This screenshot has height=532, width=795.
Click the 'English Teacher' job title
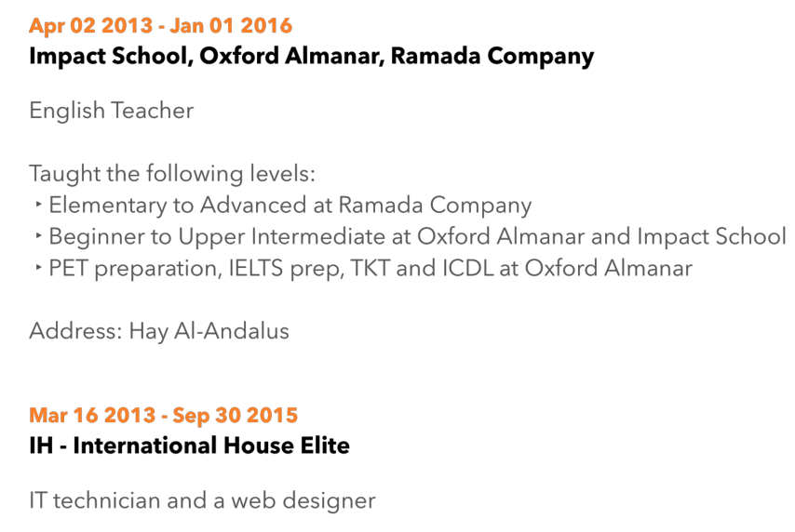click(x=112, y=111)
